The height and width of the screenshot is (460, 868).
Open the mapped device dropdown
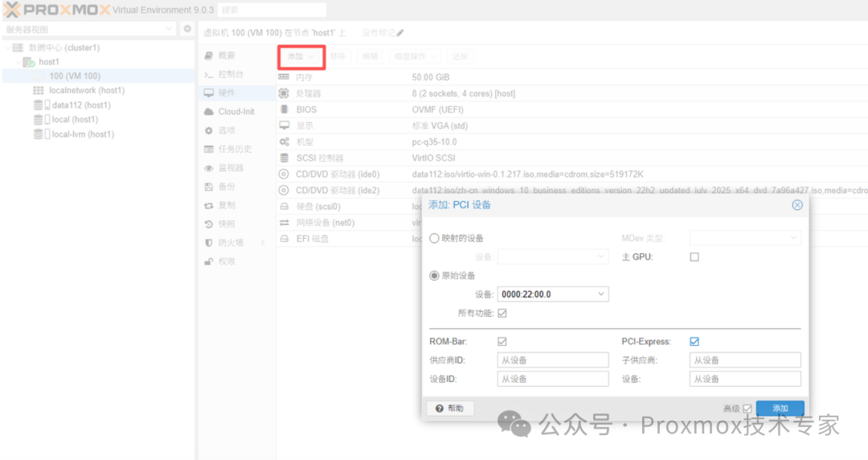pos(600,257)
